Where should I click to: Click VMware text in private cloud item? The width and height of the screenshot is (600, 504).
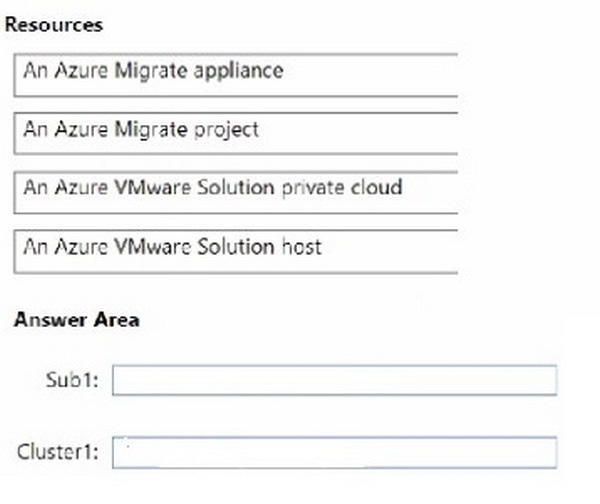click(153, 188)
